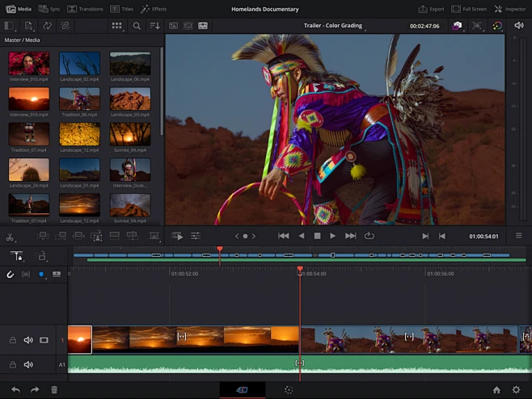Open the timeline options hamburger menu
Viewport: 532px width, 399px height.
(x=518, y=236)
